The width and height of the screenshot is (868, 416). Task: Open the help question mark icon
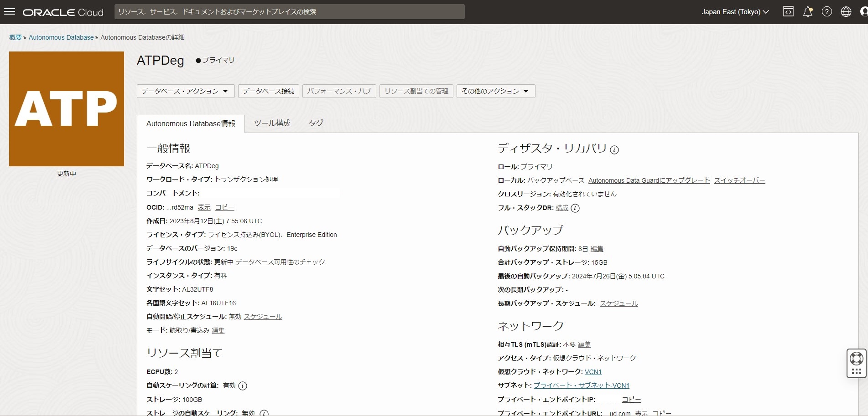[x=826, y=12]
